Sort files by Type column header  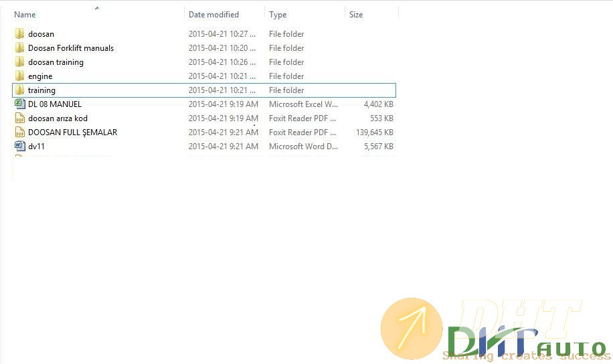tap(278, 15)
